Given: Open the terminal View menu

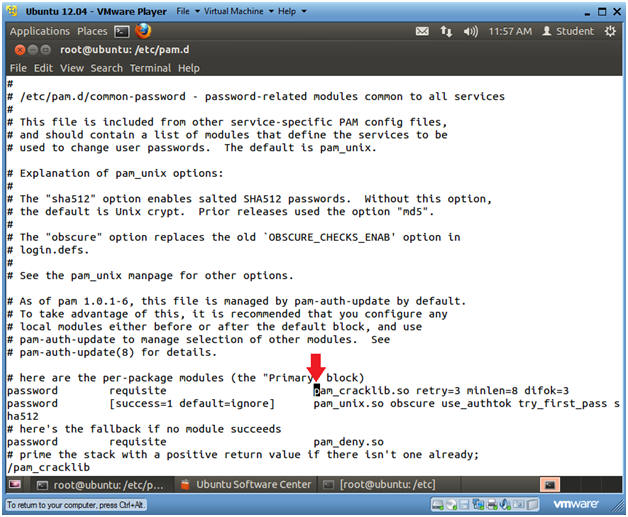Looking at the screenshot, I should point(72,68).
